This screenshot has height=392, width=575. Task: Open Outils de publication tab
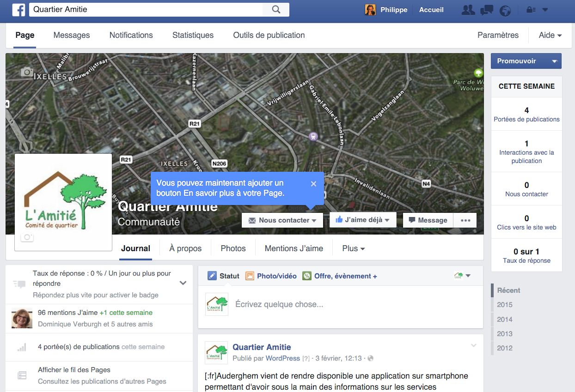point(269,35)
